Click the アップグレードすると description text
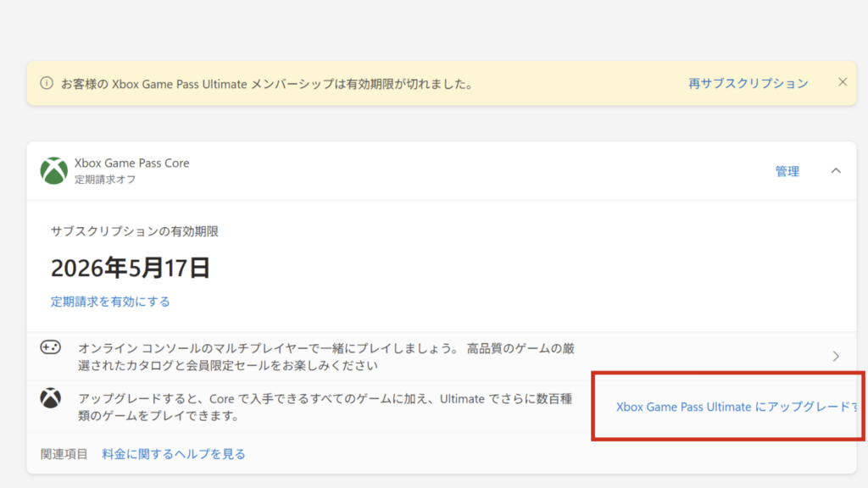Viewport: 868px width, 488px height. point(325,408)
